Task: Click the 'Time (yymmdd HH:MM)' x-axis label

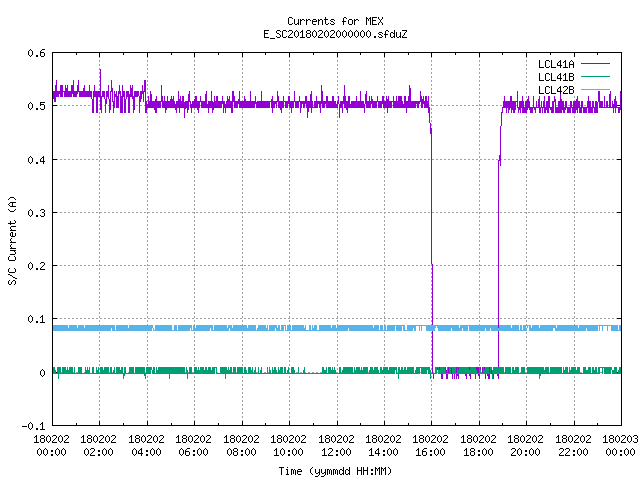Action: [335, 471]
